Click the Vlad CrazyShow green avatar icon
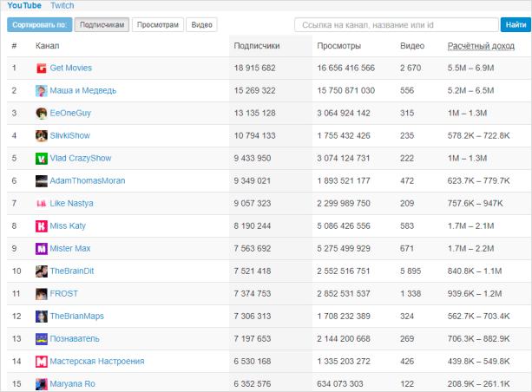The width and height of the screenshot is (532, 392). point(41,158)
